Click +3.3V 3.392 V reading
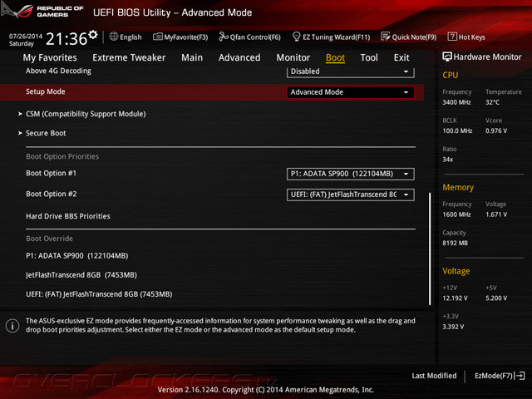Screen dimensions: 532x399 [453, 327]
